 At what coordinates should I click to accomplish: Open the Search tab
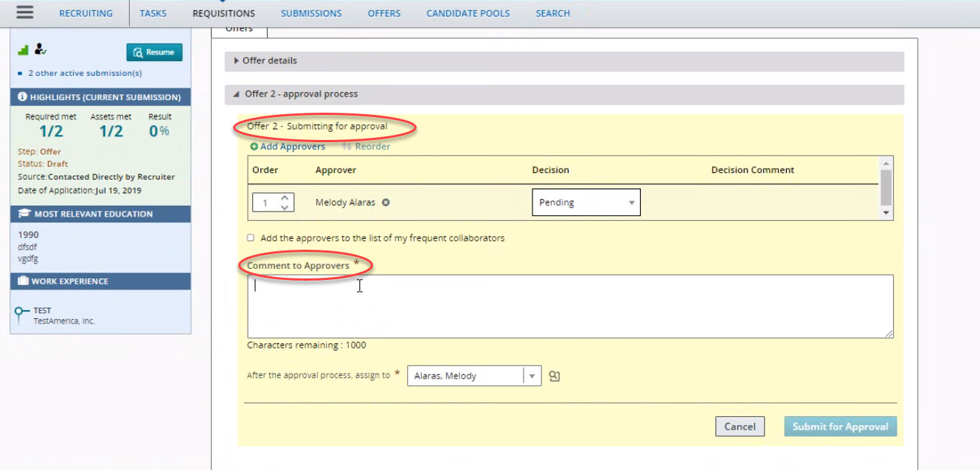pyautogui.click(x=553, y=13)
